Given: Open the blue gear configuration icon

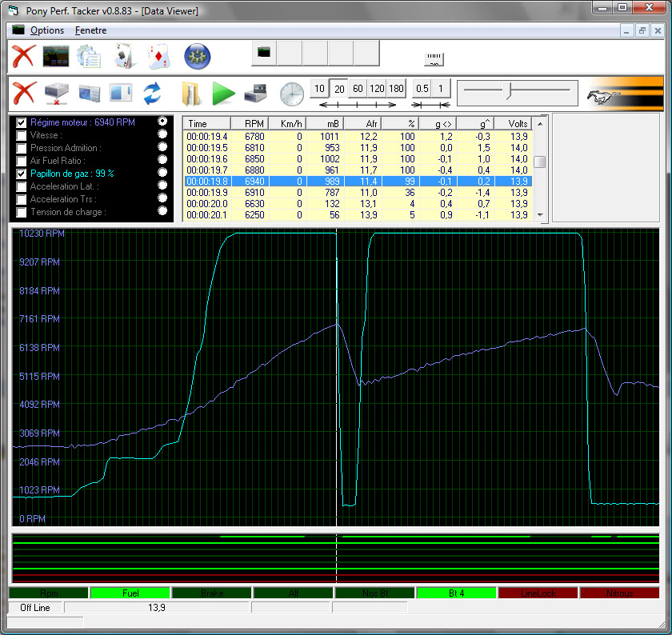Looking at the screenshot, I should click(x=197, y=57).
